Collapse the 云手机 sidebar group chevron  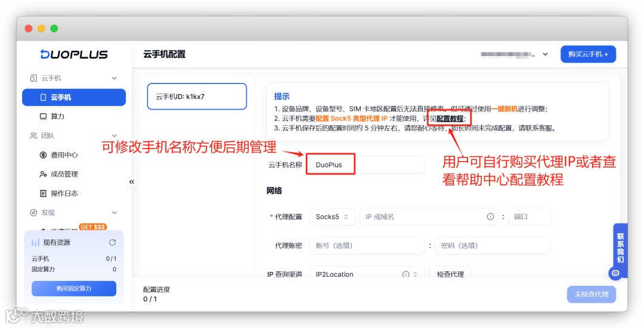pos(114,78)
